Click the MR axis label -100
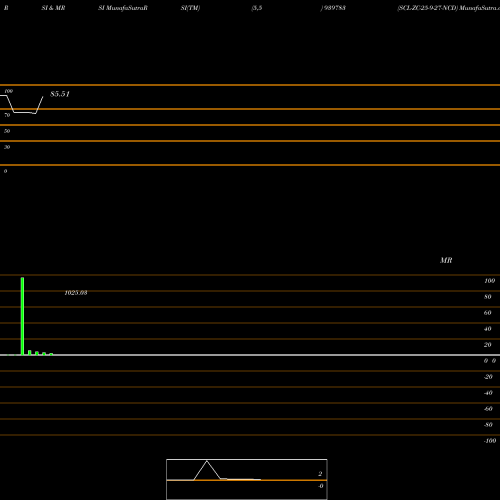This screenshot has width=500, height=500. click(490, 441)
